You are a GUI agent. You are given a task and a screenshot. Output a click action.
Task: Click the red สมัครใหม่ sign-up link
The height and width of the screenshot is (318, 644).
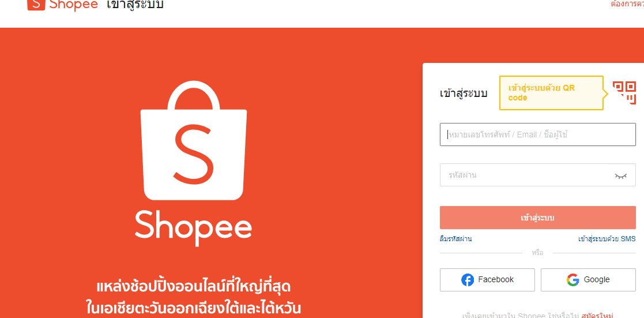pos(597,316)
